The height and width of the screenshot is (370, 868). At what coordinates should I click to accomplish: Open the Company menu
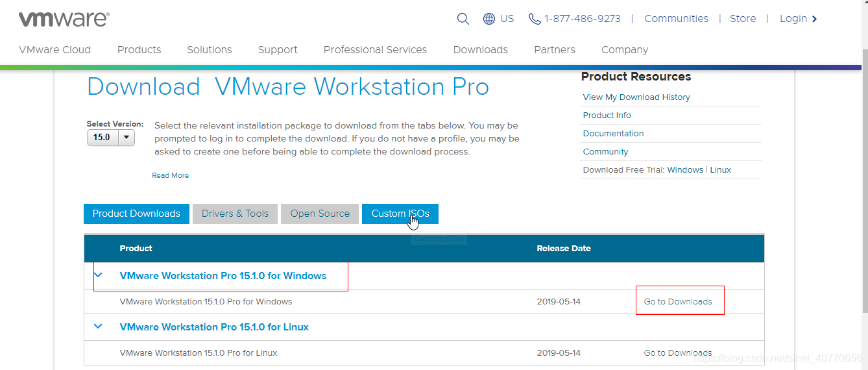(625, 50)
